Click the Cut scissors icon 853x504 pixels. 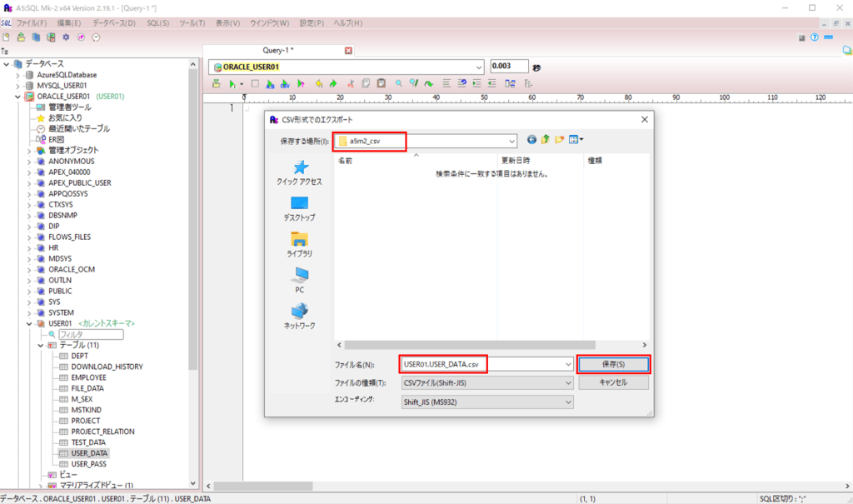point(350,83)
